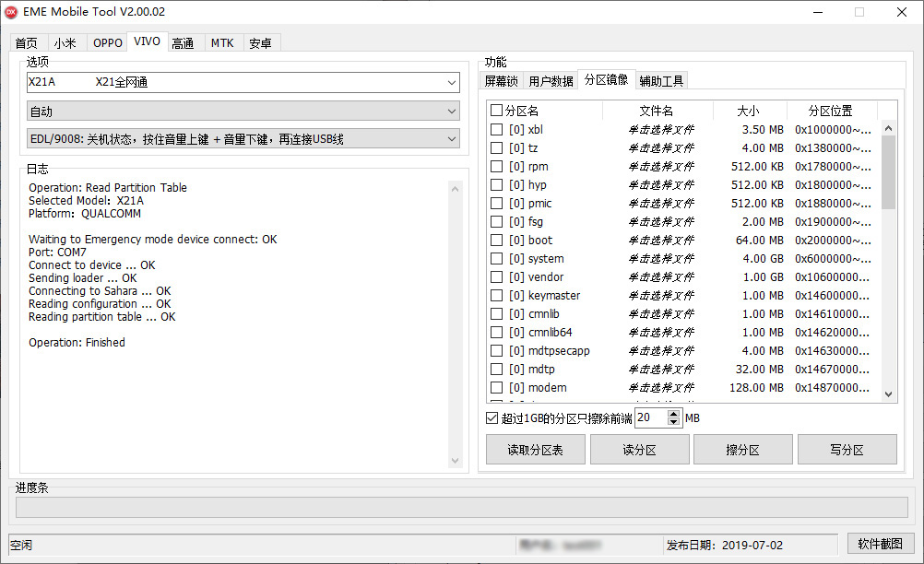This screenshot has width=924, height=564.
Task: Increase erase size with spinner up arrow
Action: click(674, 414)
